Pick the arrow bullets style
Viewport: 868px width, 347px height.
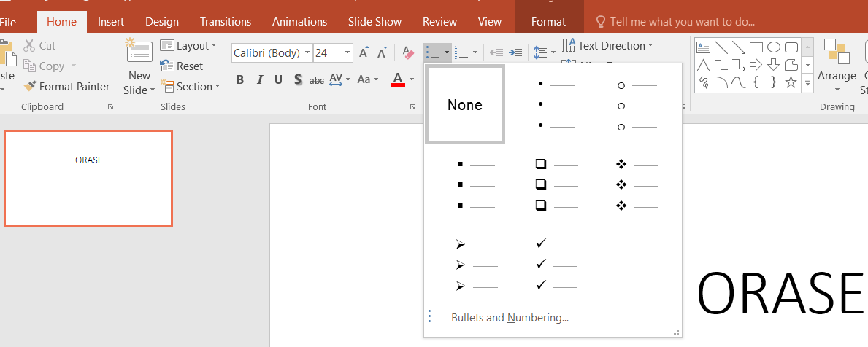[x=475, y=263]
